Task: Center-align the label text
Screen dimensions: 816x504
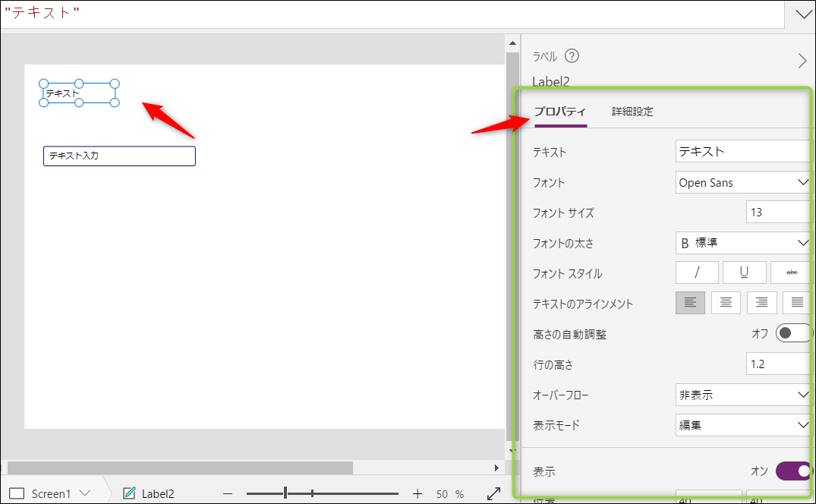Action: point(726,303)
